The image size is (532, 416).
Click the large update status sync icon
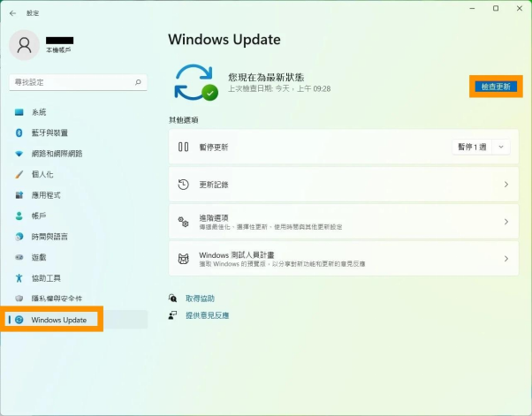click(x=196, y=82)
